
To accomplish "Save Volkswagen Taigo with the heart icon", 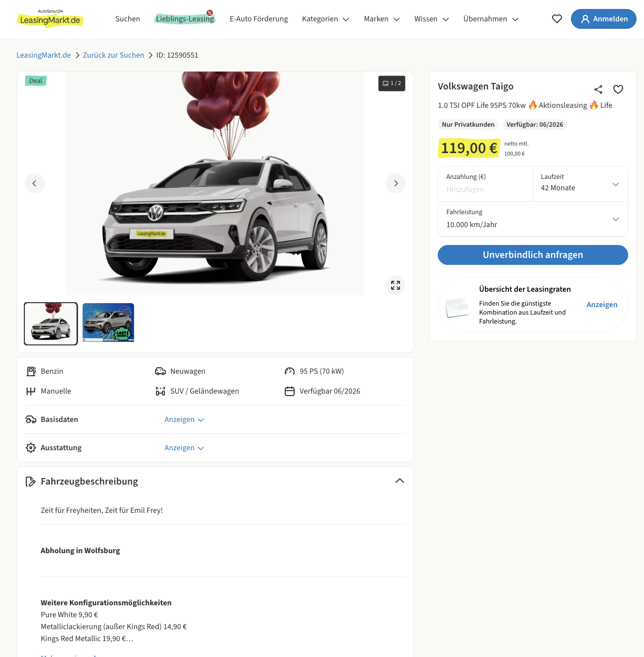I will click(x=618, y=89).
